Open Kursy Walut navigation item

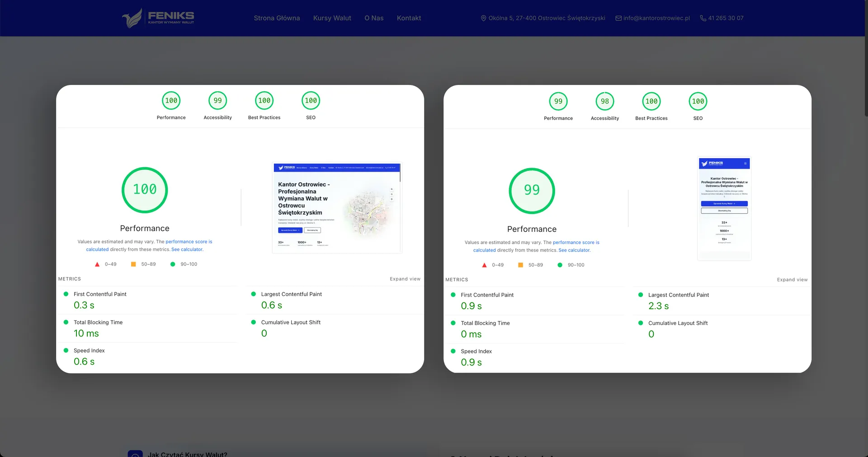point(332,18)
